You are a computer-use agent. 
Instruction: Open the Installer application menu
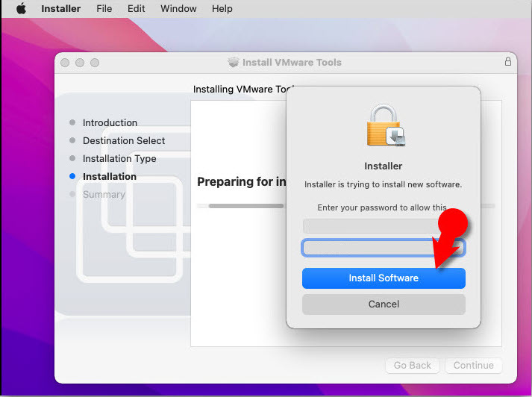pyautogui.click(x=60, y=9)
